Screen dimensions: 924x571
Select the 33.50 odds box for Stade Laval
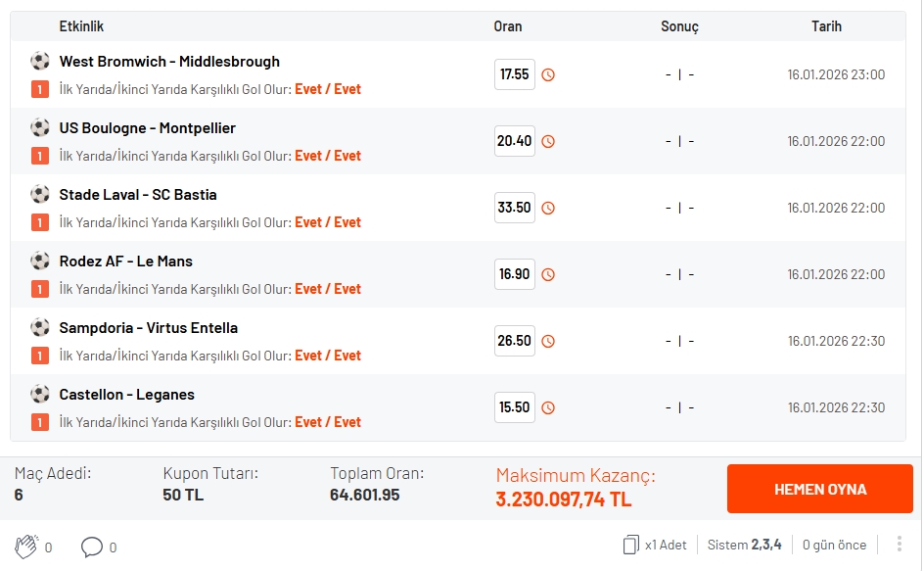(x=514, y=208)
